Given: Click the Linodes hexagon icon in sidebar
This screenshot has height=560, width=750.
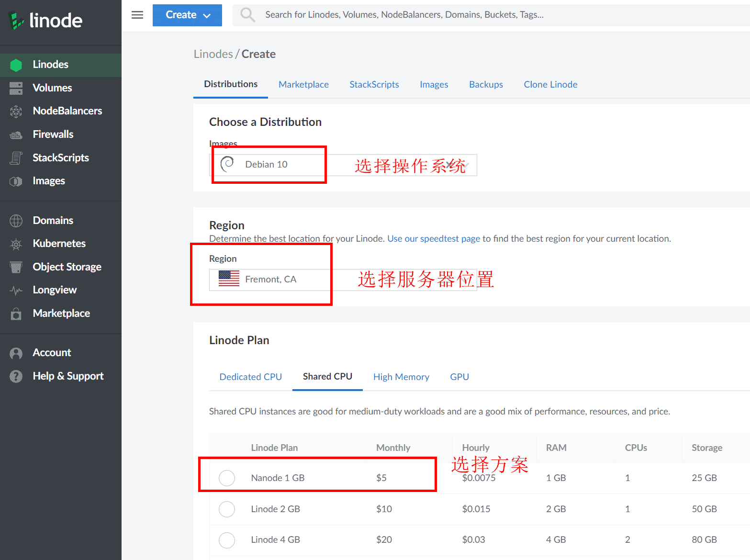Looking at the screenshot, I should click(16, 65).
